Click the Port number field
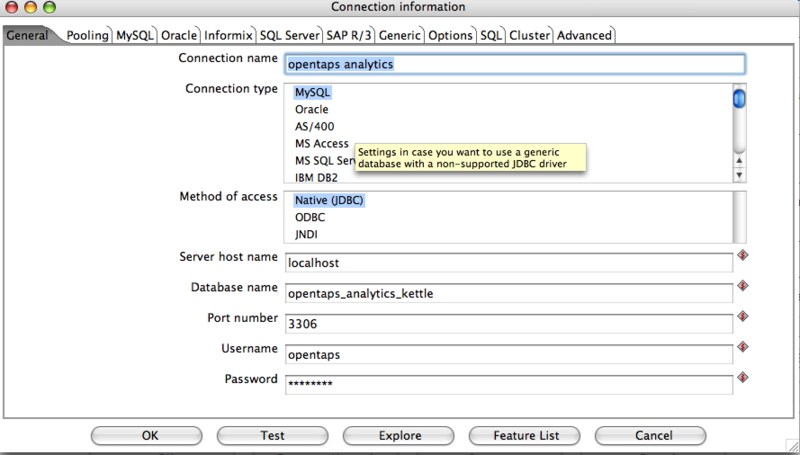 (509, 324)
